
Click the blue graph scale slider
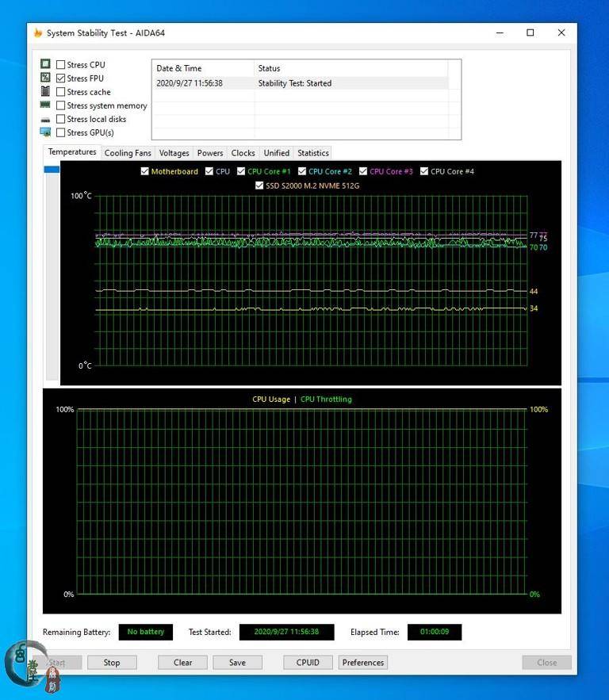click(52, 169)
